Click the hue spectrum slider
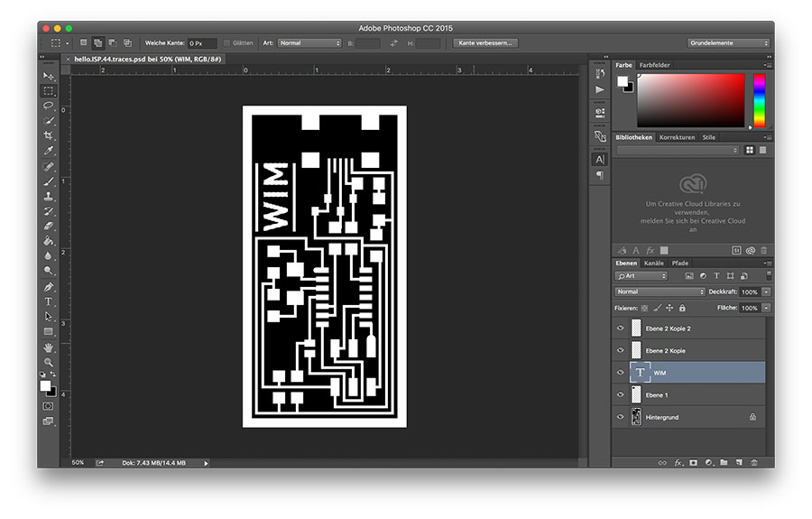Image resolution: width=812 pixels, height=519 pixels. tap(759, 100)
